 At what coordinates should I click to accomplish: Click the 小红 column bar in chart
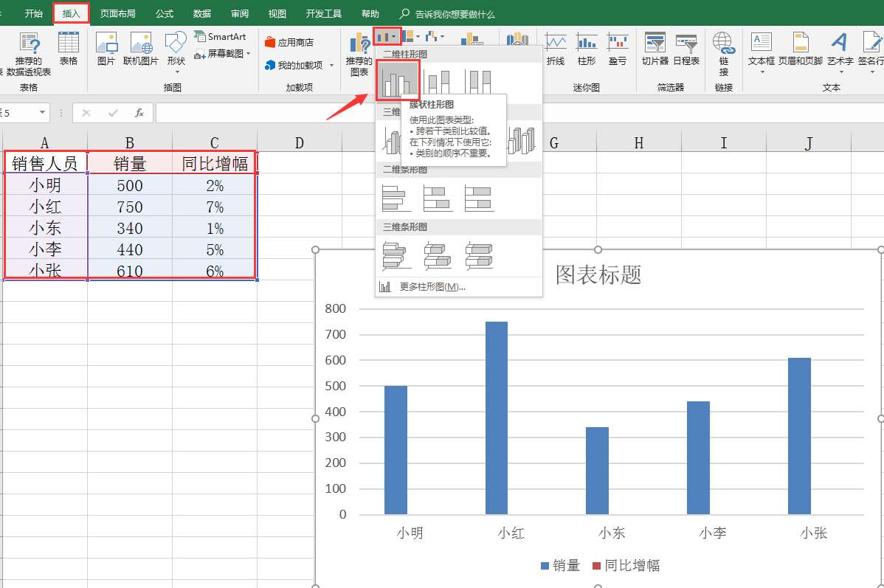click(496, 418)
